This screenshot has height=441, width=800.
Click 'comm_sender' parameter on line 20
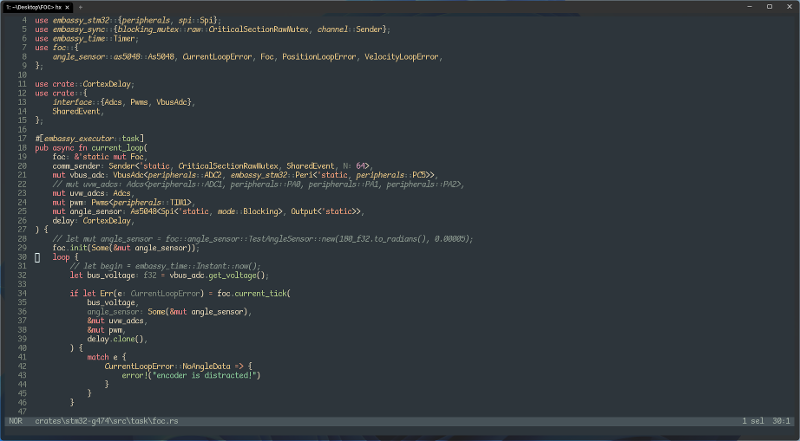pyautogui.click(x=76, y=166)
